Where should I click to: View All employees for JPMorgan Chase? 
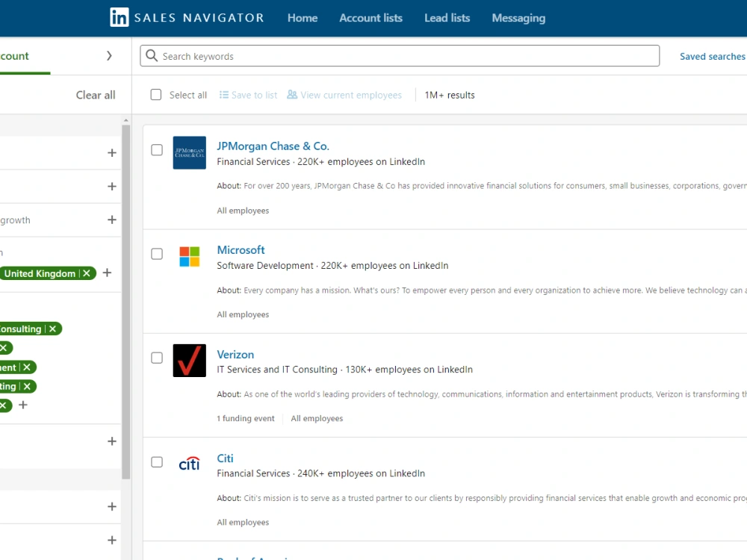click(243, 211)
